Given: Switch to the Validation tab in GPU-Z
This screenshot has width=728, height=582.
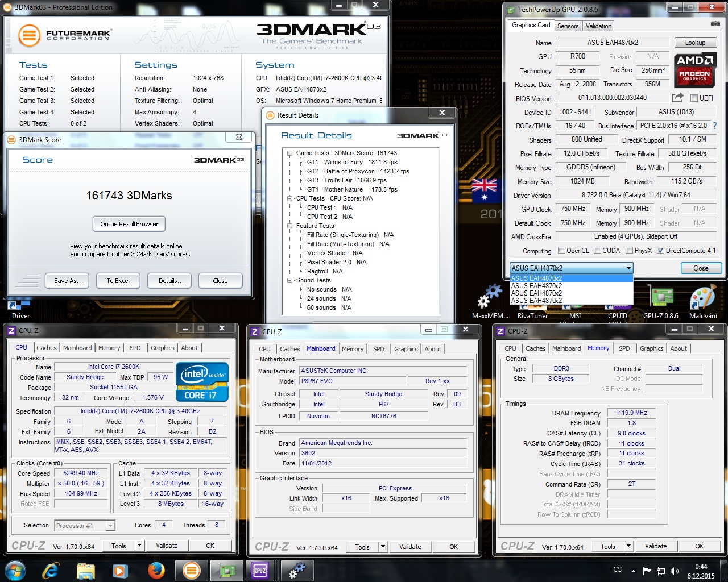Looking at the screenshot, I should click(x=598, y=26).
